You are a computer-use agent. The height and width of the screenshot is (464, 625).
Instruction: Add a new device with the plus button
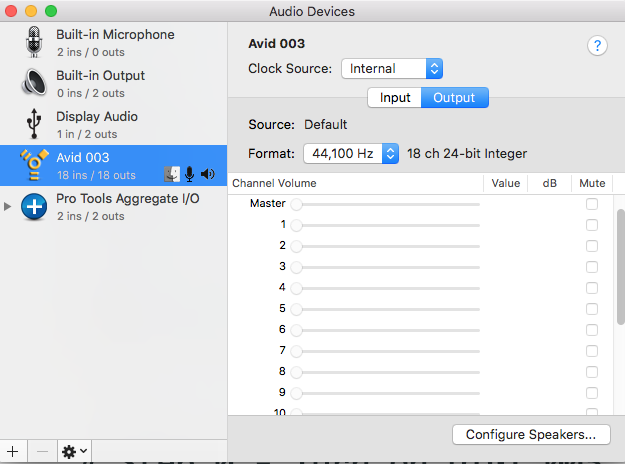tap(13, 452)
